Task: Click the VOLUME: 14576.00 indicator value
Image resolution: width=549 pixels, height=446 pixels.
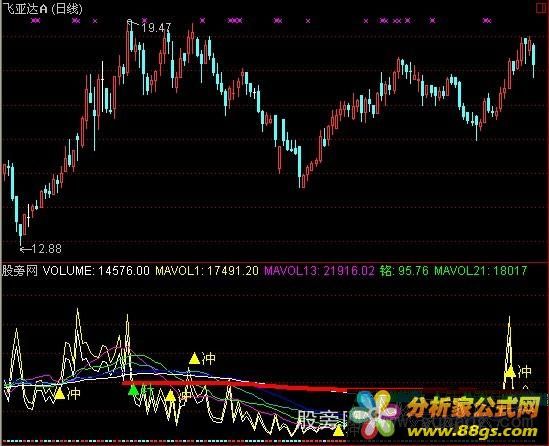Action: pyautogui.click(x=96, y=271)
